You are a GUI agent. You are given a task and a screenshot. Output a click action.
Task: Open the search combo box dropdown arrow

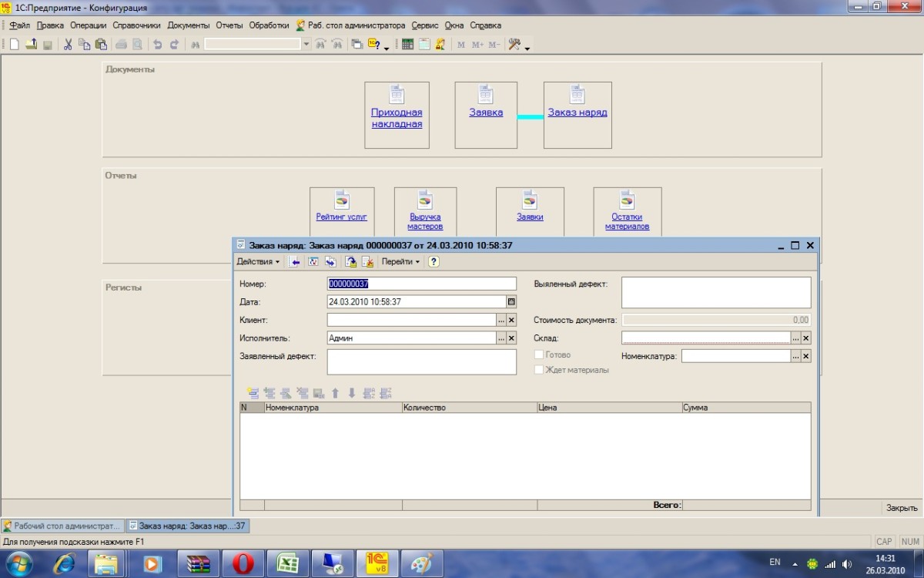click(306, 45)
